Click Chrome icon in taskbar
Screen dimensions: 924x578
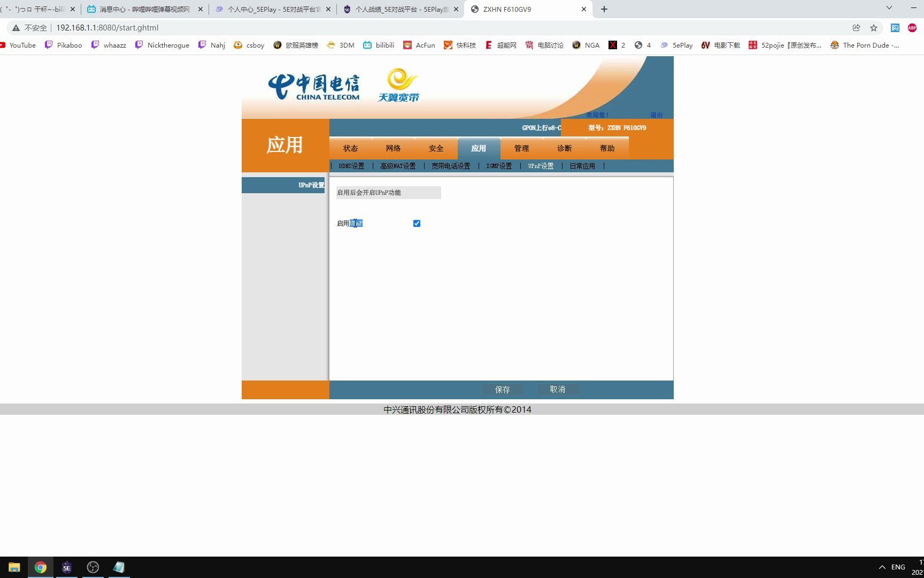pyautogui.click(x=41, y=567)
